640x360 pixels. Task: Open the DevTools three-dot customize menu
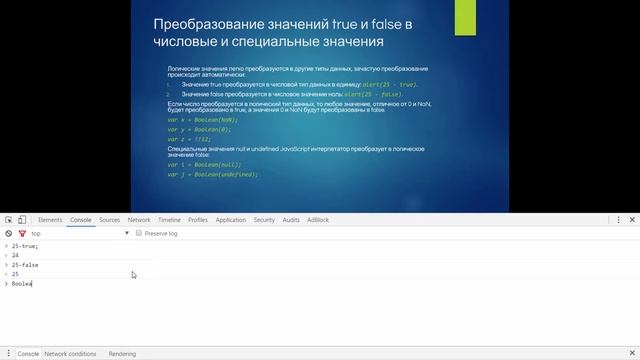point(618,220)
